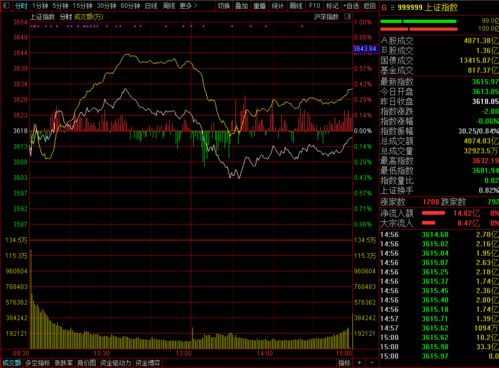Click the minus icon at chart bottom
Image resolution: width=499 pixels, height=368 pixels.
pos(372,363)
